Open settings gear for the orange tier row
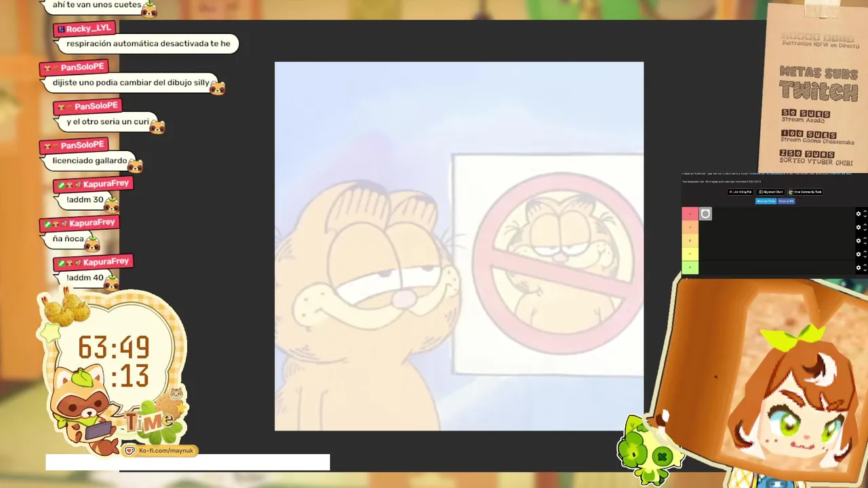The width and height of the screenshot is (868, 488). [x=859, y=227]
